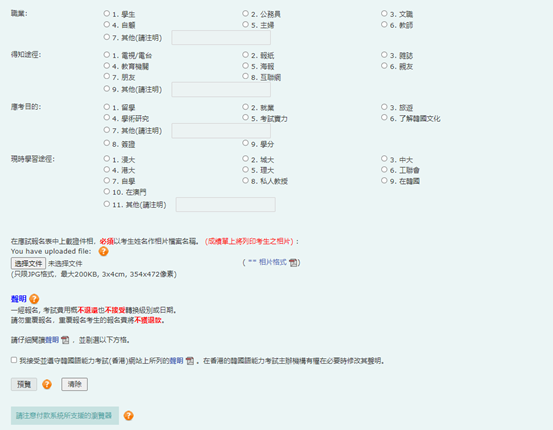The image size is (553, 430).
Task: Click the 清除 clear button
Action: coord(74,384)
